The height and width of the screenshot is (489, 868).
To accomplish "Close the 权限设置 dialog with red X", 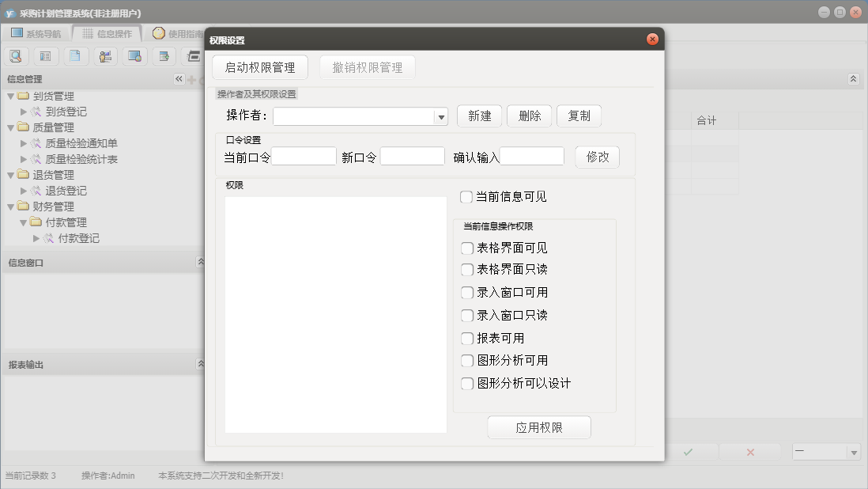I will tap(653, 39).
